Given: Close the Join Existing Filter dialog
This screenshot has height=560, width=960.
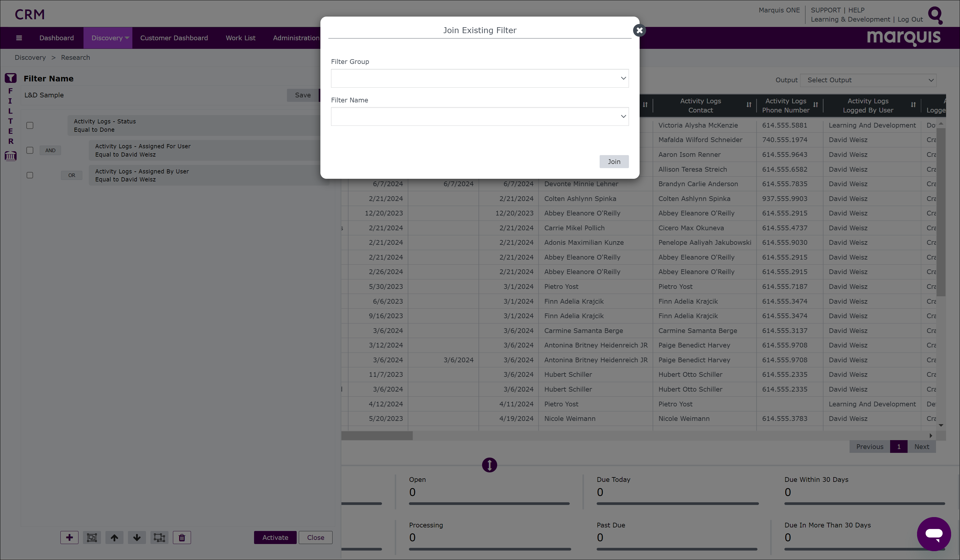Looking at the screenshot, I should click(639, 30).
